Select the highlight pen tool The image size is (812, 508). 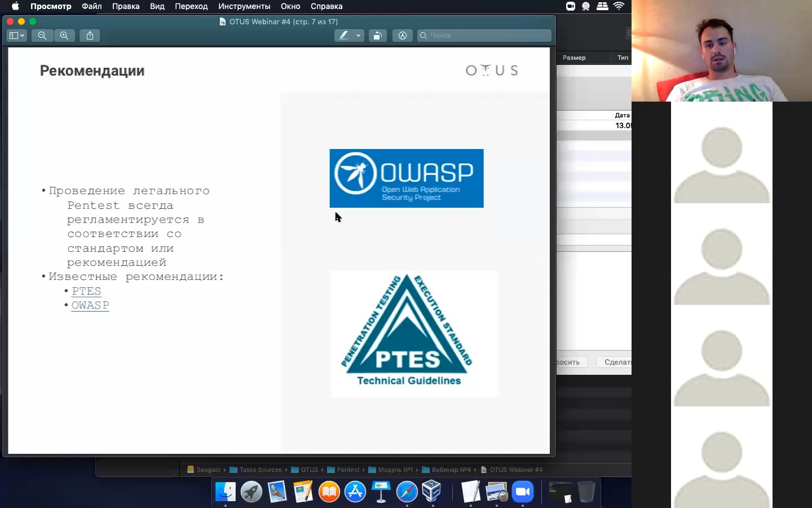pyautogui.click(x=343, y=36)
